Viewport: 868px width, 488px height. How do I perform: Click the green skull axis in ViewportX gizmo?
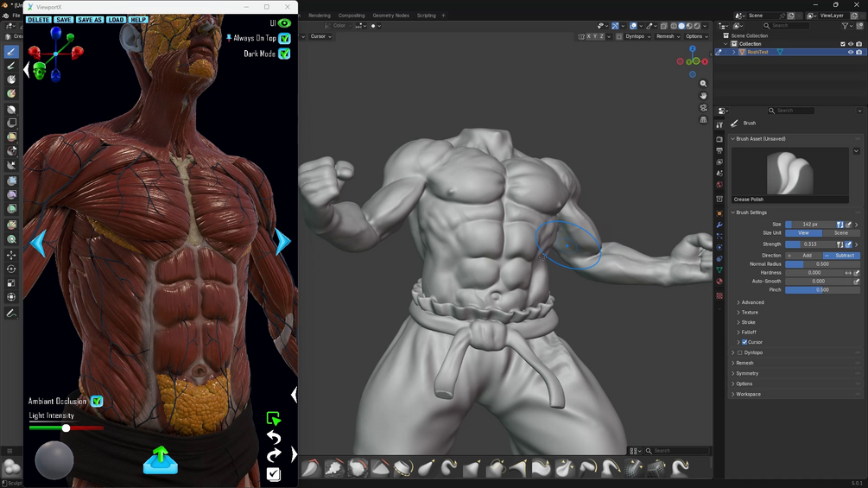pos(39,71)
